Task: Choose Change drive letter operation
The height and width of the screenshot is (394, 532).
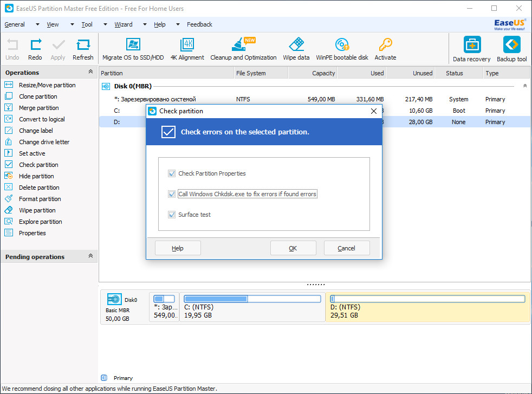Action: tap(44, 142)
